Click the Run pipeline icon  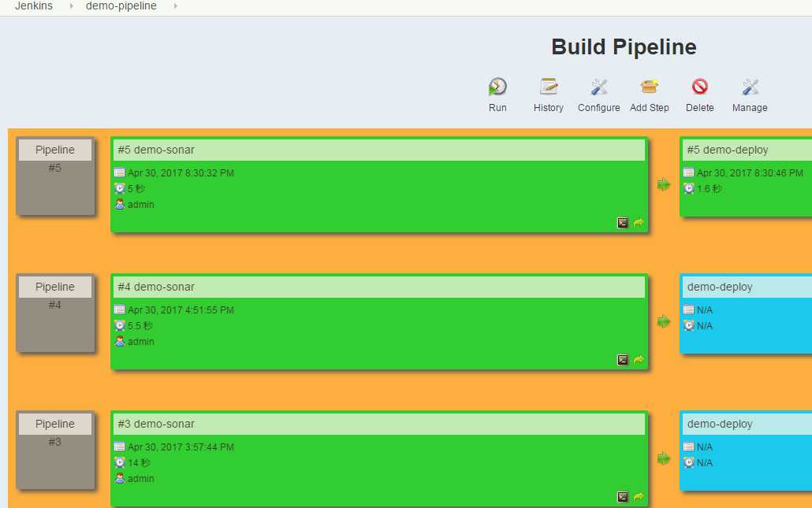pyautogui.click(x=497, y=87)
